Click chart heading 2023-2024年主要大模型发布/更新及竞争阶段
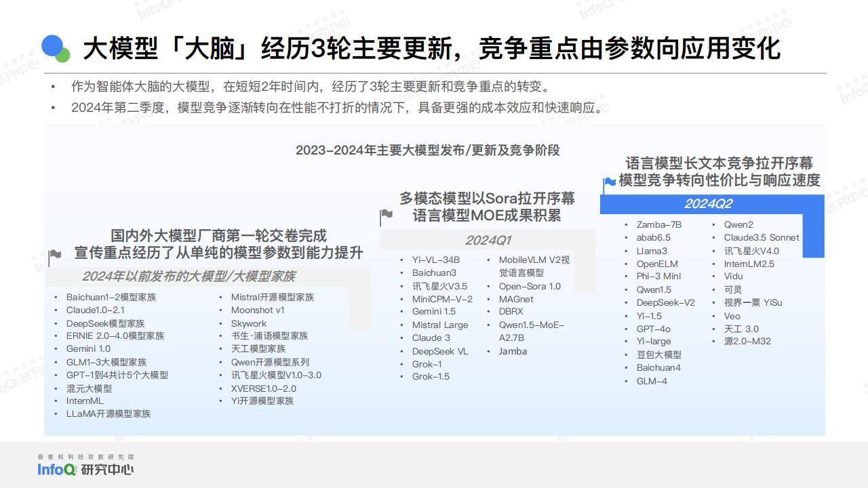The width and height of the screenshot is (868, 488). [428, 150]
